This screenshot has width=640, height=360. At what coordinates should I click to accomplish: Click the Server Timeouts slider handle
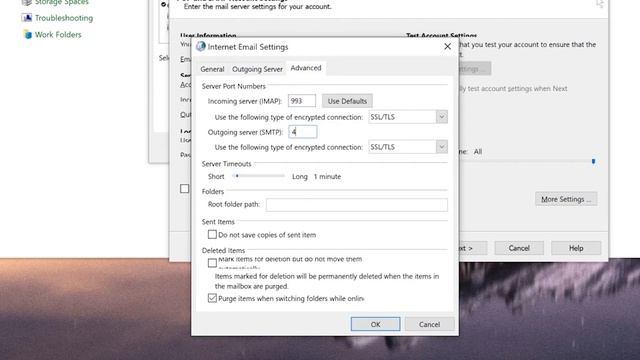(x=237, y=176)
